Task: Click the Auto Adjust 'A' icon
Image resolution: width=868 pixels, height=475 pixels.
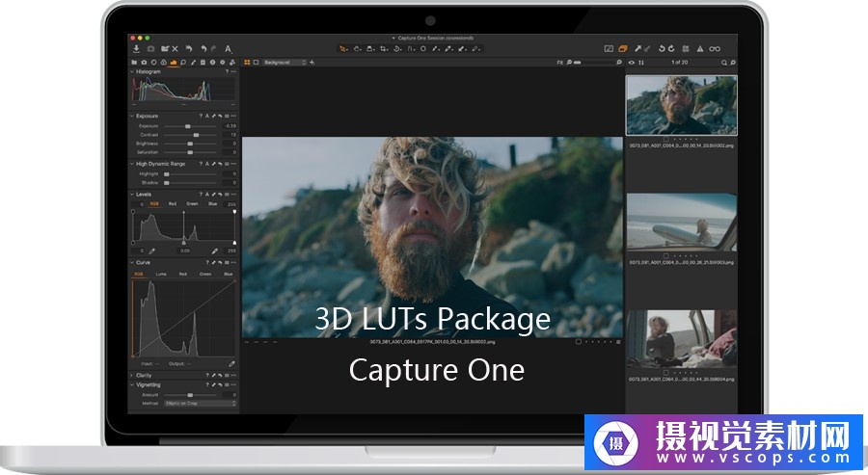Action: click(x=228, y=49)
